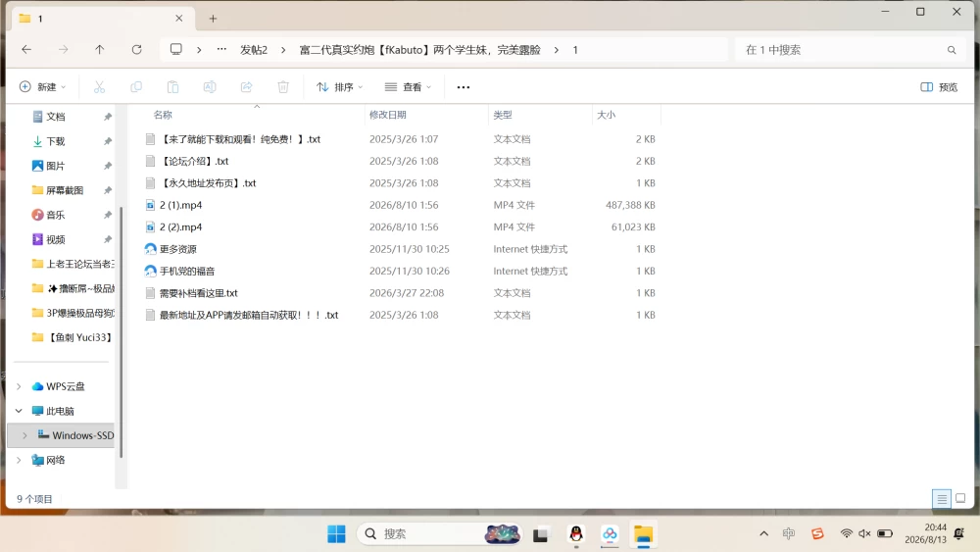
Task: Click the Paste clipboard icon
Action: pyautogui.click(x=172, y=87)
